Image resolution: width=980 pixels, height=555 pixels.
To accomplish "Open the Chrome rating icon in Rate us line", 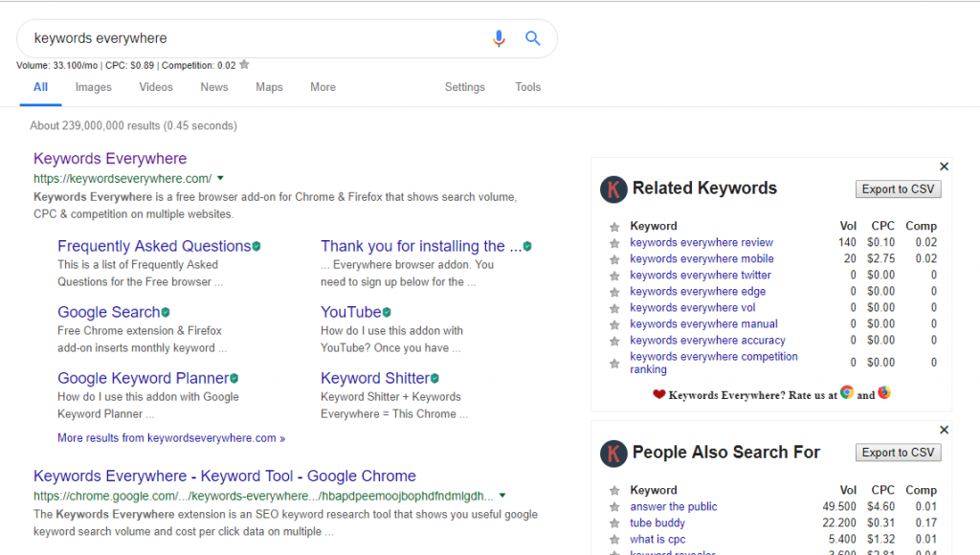I will pos(846,392).
